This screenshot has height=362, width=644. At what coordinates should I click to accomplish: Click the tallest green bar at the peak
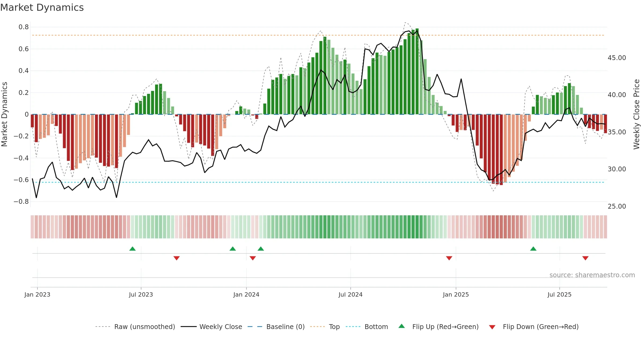pos(417,71)
